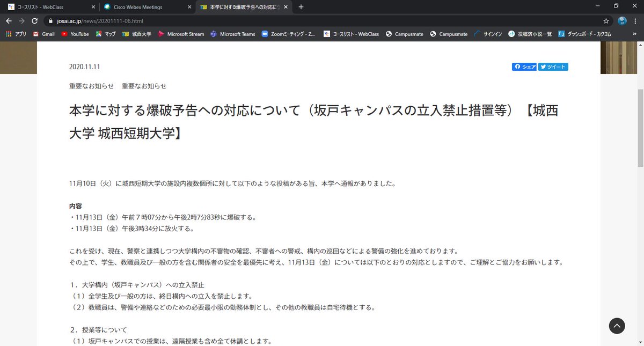Open the 投稿済小説一覧 bookmark
Viewport: 644px width, 346px height.
coord(530,34)
